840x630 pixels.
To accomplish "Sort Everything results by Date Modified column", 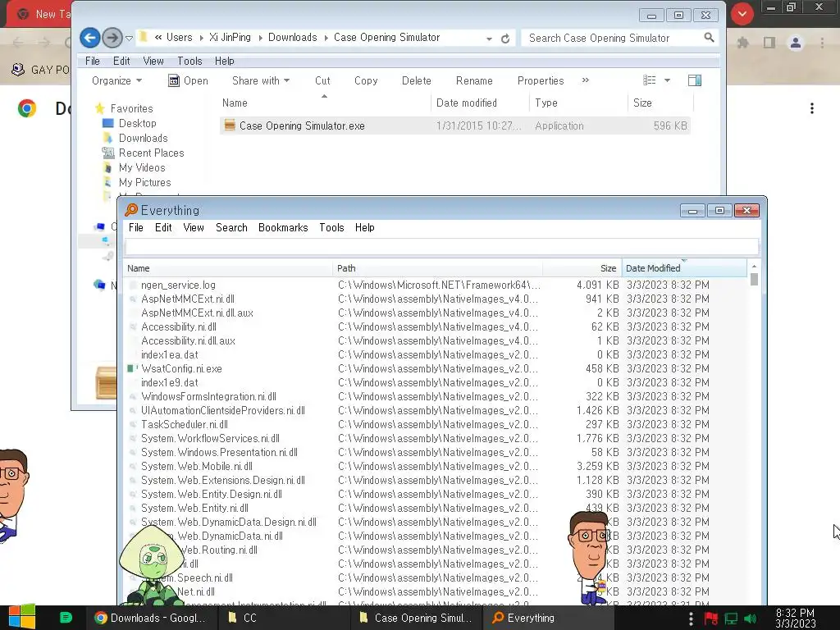I will 684,268.
